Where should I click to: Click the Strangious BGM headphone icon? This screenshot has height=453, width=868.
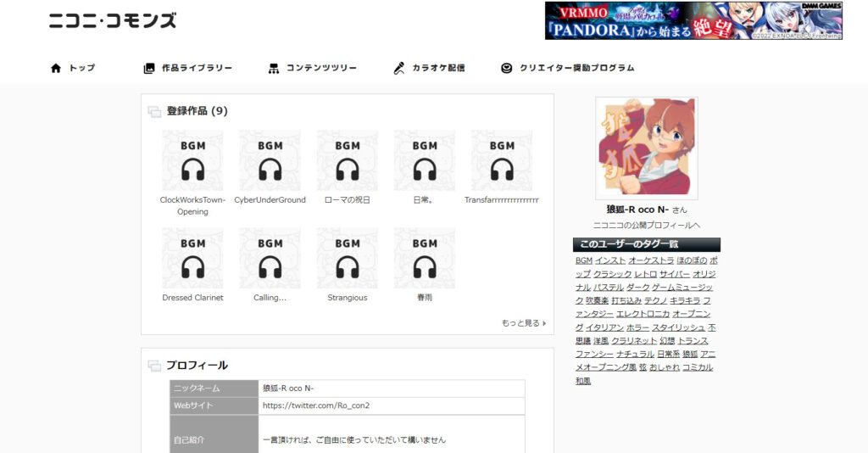pos(347,258)
